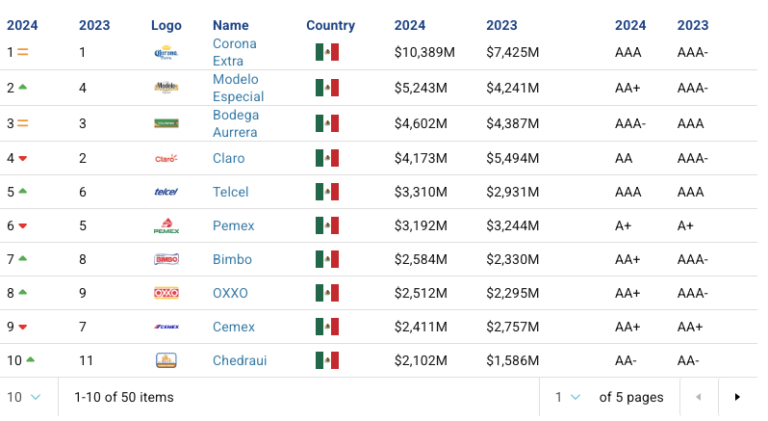Screen dimensions: 768x421
Task: Open the page number dropdown
Action: [567, 397]
